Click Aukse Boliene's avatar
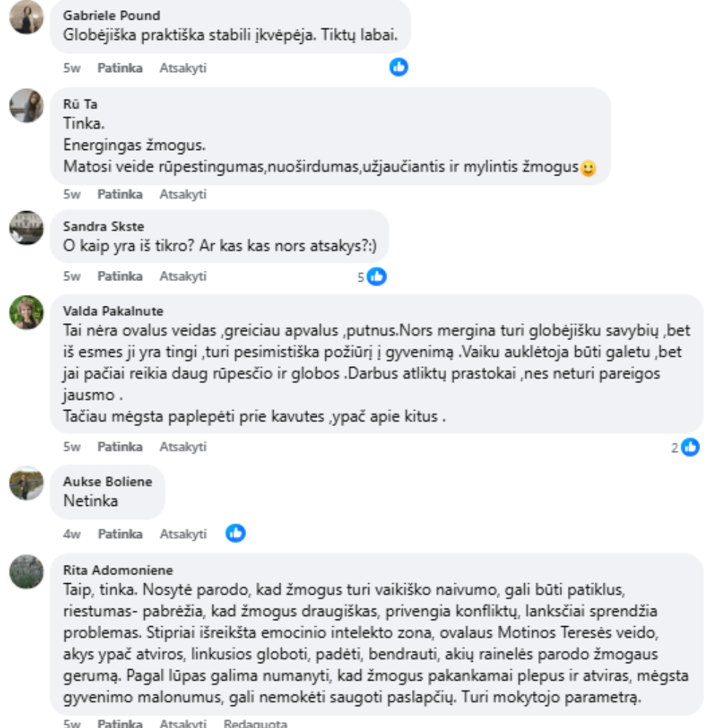The image size is (728, 728). click(26, 483)
